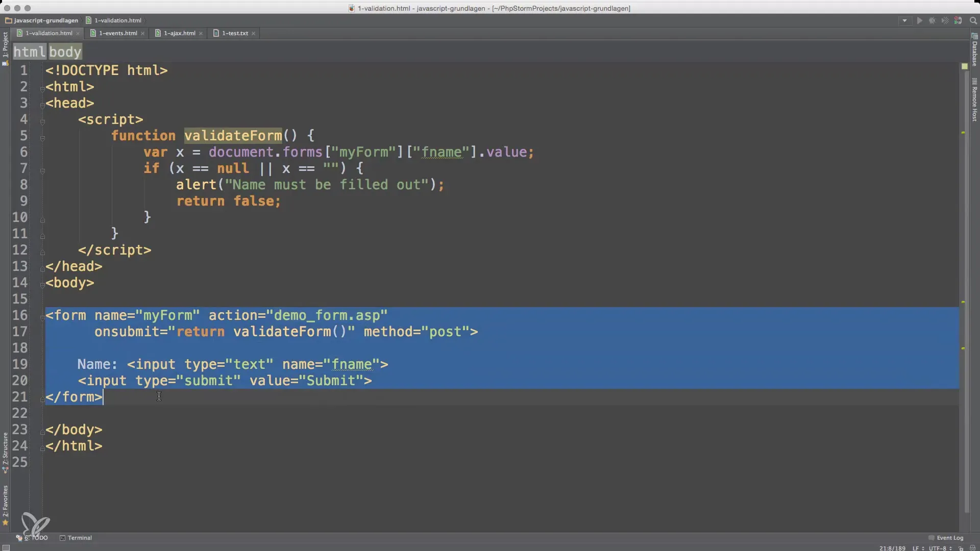980x551 pixels.
Task: Collapse the validateForm function fold marker
Action: pyautogui.click(x=42, y=138)
